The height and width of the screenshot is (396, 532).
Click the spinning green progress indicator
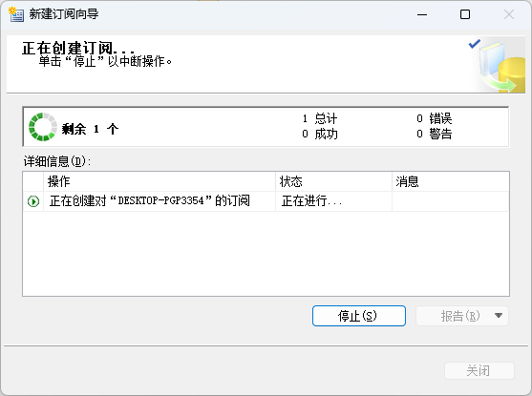point(42,127)
